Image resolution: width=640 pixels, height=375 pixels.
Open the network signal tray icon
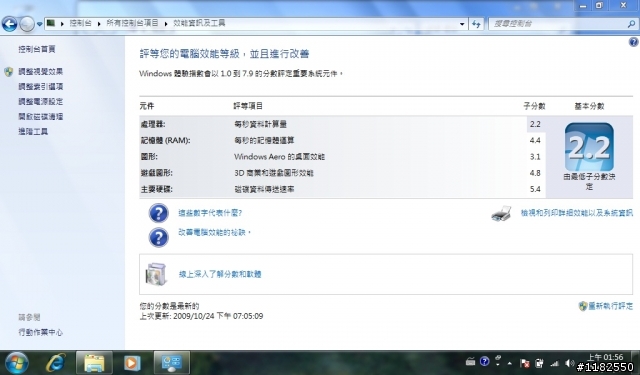(x=554, y=363)
